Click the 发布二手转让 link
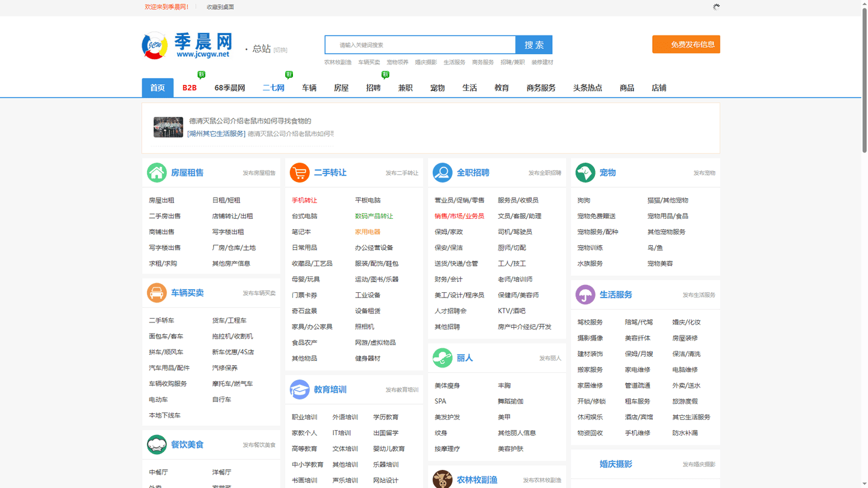Image resolution: width=868 pixels, height=488 pixels. (402, 173)
